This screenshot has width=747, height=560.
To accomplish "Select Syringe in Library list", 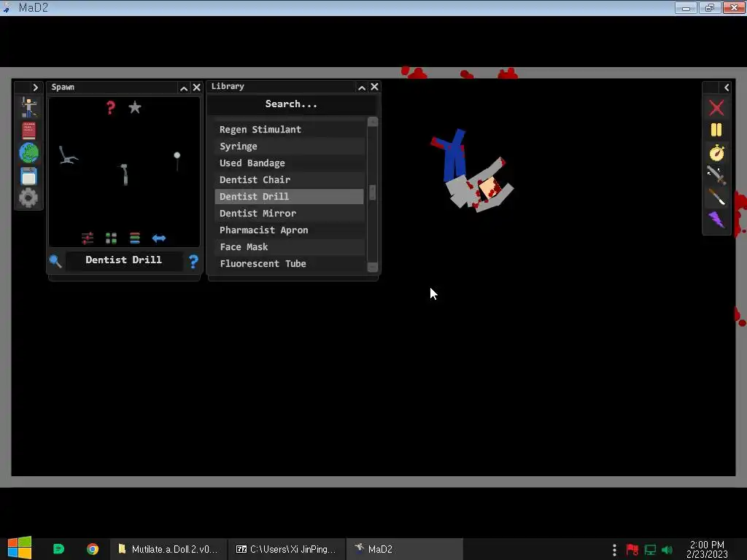I will click(289, 146).
